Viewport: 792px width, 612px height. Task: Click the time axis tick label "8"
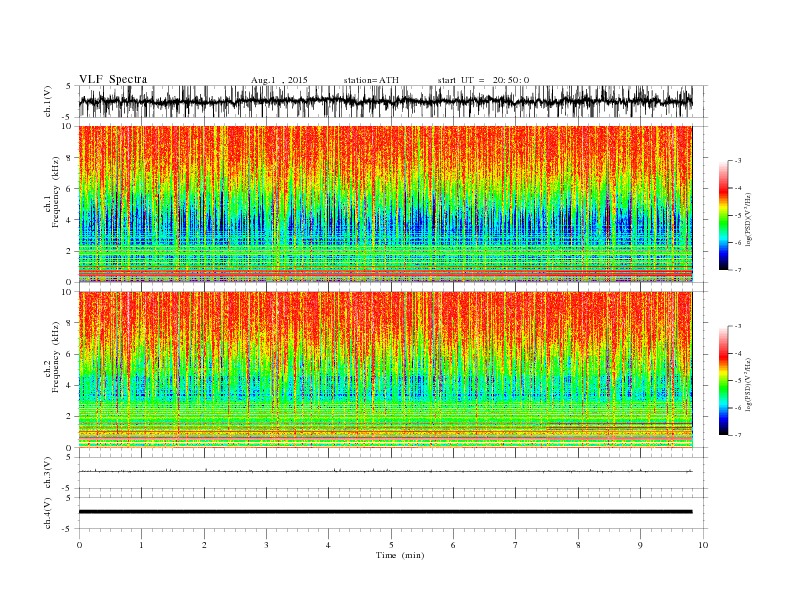click(x=578, y=545)
